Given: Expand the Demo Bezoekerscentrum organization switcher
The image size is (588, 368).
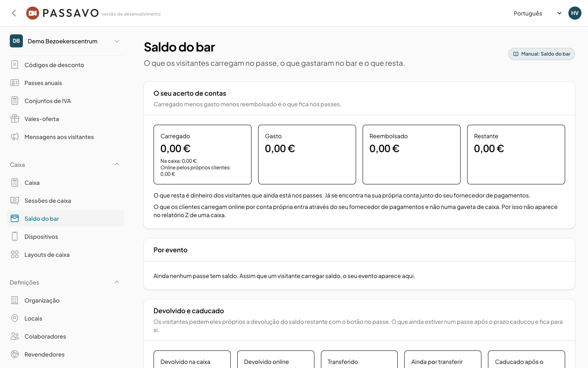Looking at the screenshot, I should pyautogui.click(x=65, y=41).
